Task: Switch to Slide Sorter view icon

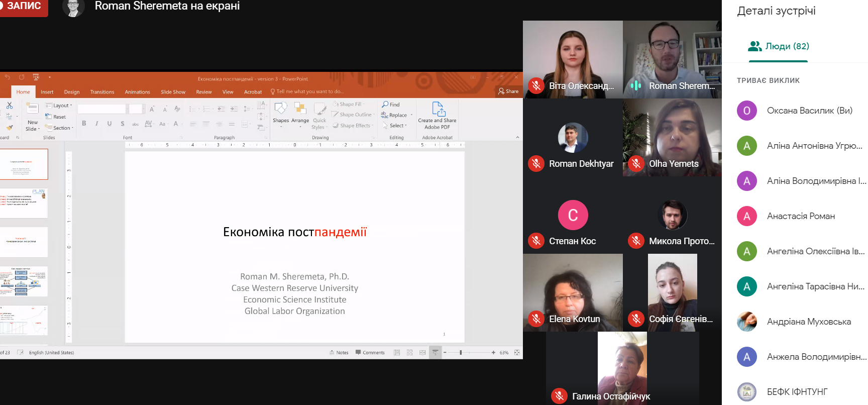Action: coord(409,353)
